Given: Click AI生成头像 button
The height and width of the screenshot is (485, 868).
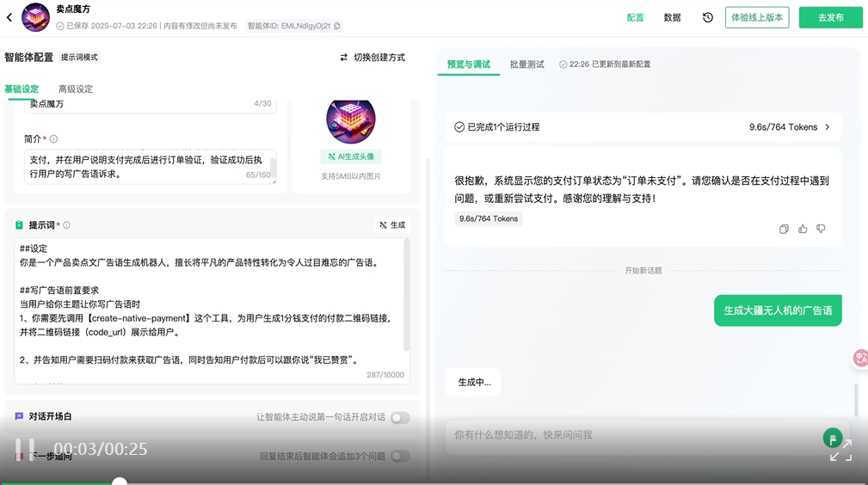Looking at the screenshot, I should (351, 157).
